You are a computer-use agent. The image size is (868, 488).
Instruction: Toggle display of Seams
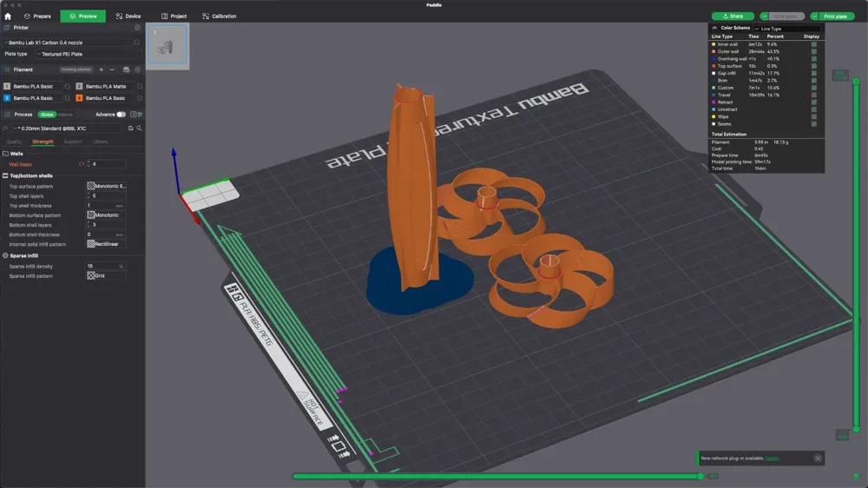point(813,123)
